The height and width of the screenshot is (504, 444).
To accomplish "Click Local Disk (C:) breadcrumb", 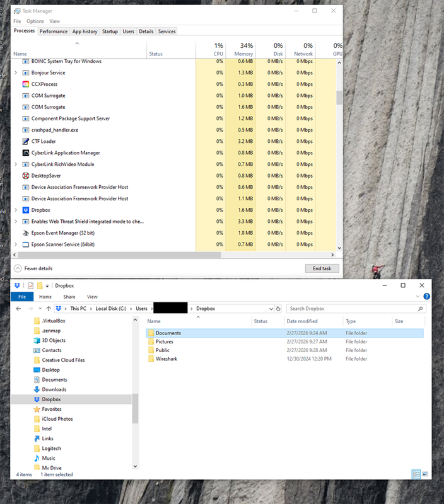I will click(x=111, y=309).
